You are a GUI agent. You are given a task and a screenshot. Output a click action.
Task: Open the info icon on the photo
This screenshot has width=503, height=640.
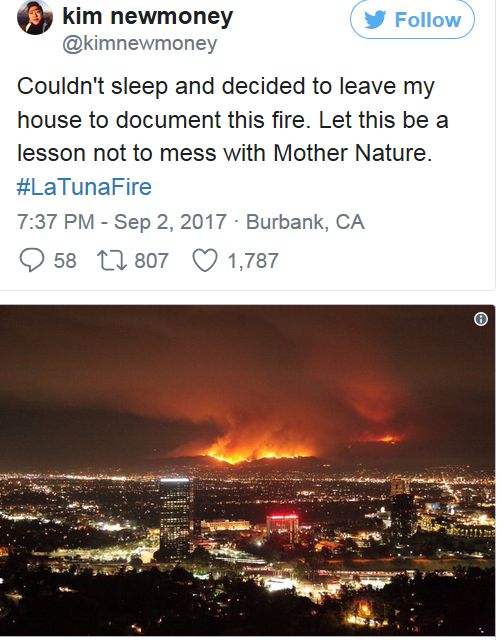pos(481,319)
